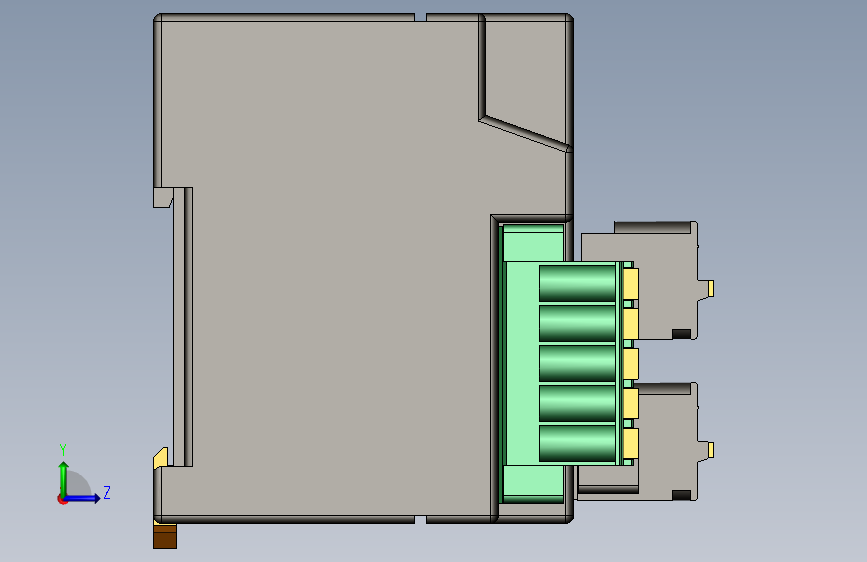This screenshot has width=867, height=562.
Task: Select the topmost yellow contact beside green cylinders
Action: (x=631, y=284)
